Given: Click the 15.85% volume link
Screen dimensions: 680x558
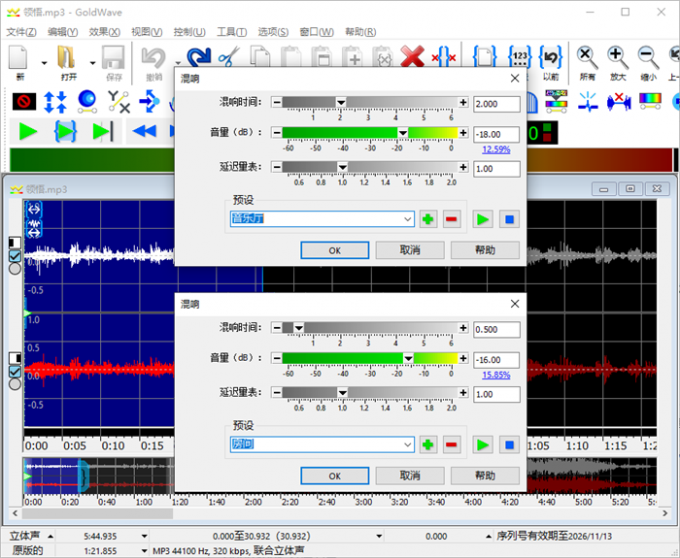Looking at the screenshot, I should pyautogui.click(x=496, y=375).
